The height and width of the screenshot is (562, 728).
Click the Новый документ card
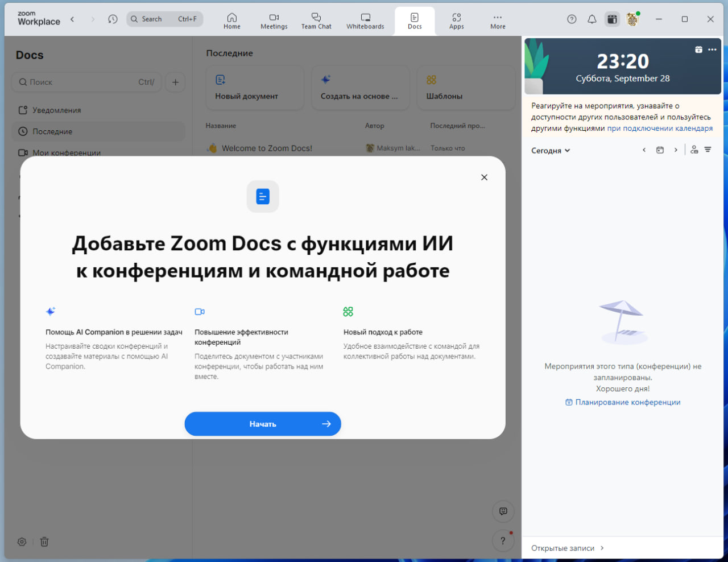click(x=255, y=87)
